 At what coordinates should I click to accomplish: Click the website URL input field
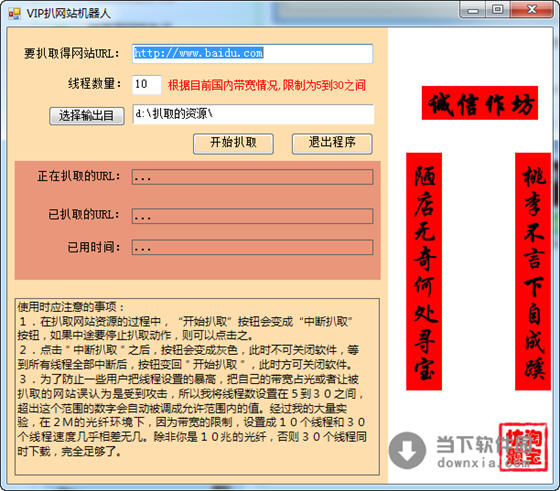point(252,54)
